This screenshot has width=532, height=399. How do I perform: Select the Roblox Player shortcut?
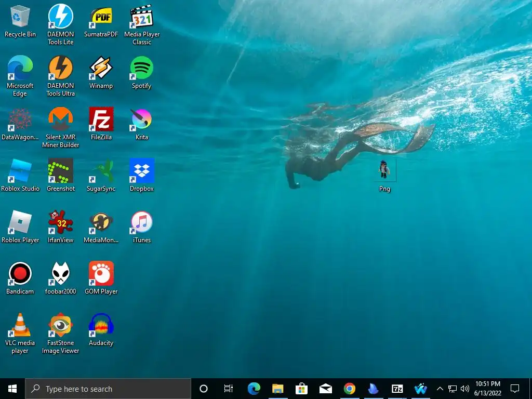[20, 227]
